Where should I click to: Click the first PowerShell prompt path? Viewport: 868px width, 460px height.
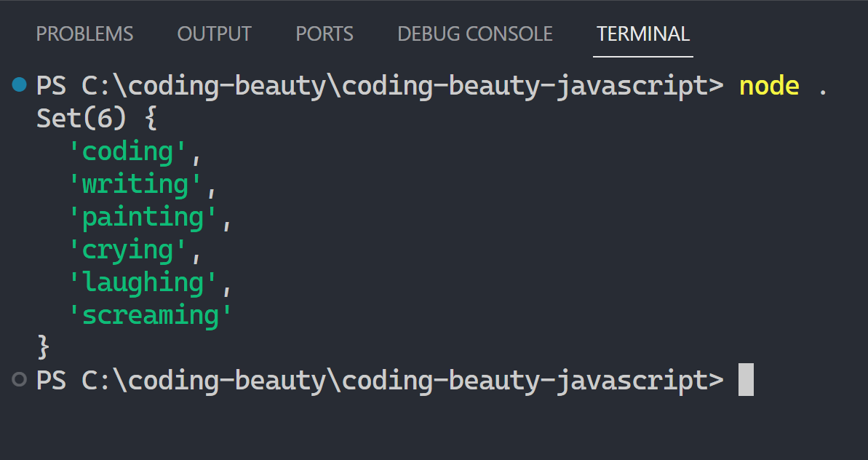(x=380, y=87)
